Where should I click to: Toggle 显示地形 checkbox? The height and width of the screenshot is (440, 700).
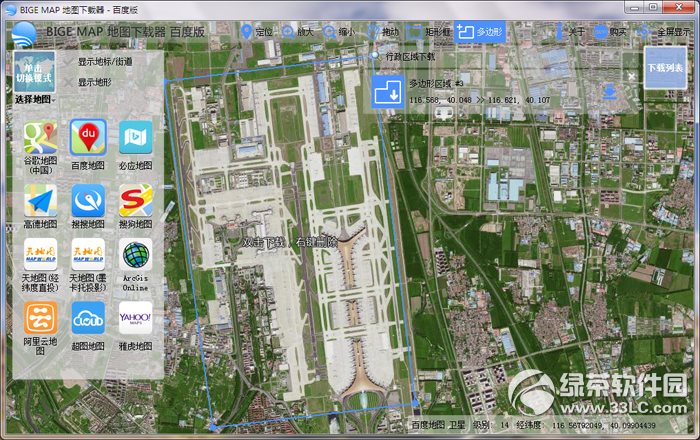point(68,82)
